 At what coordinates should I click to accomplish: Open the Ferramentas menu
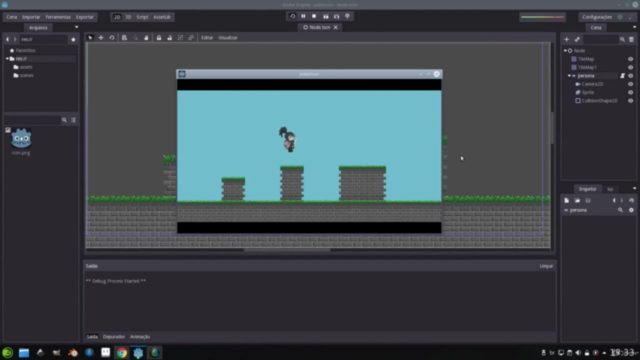tap(58, 17)
